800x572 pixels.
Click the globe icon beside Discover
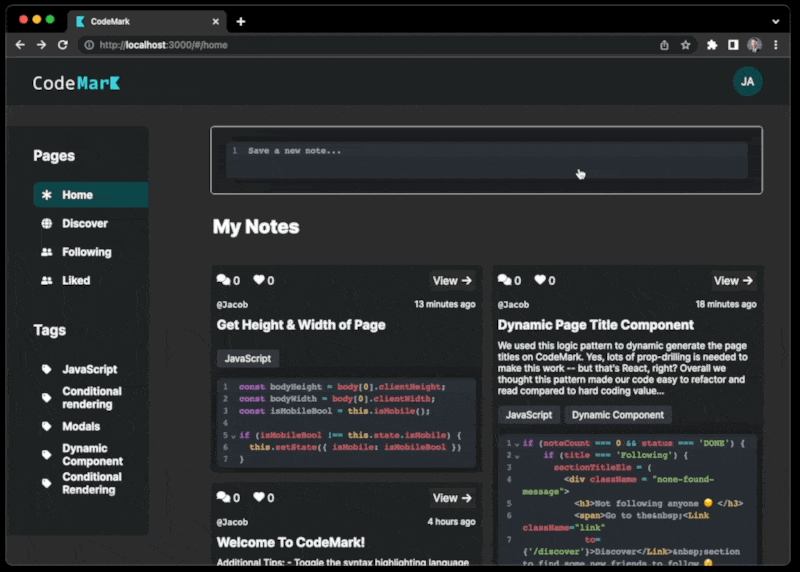click(x=46, y=223)
